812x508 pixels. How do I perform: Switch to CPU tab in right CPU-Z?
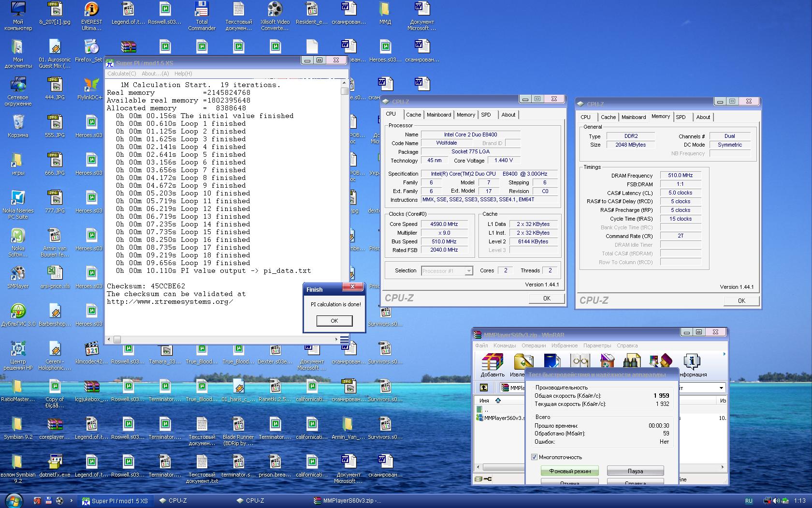click(x=585, y=117)
